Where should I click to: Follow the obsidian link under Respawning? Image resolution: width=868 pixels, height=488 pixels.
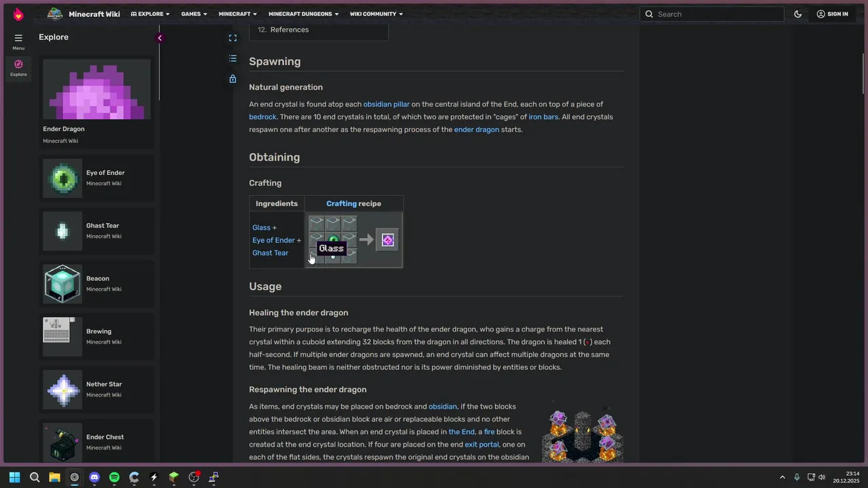tap(442, 407)
